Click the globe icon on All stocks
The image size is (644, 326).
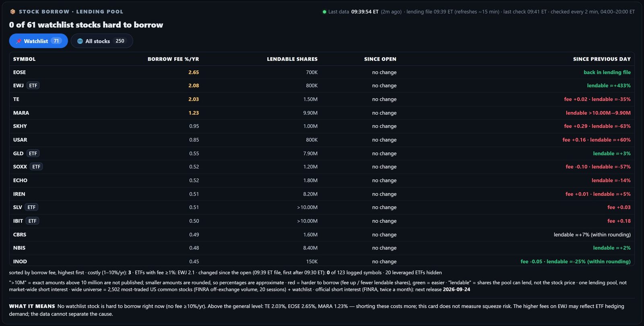(x=80, y=41)
